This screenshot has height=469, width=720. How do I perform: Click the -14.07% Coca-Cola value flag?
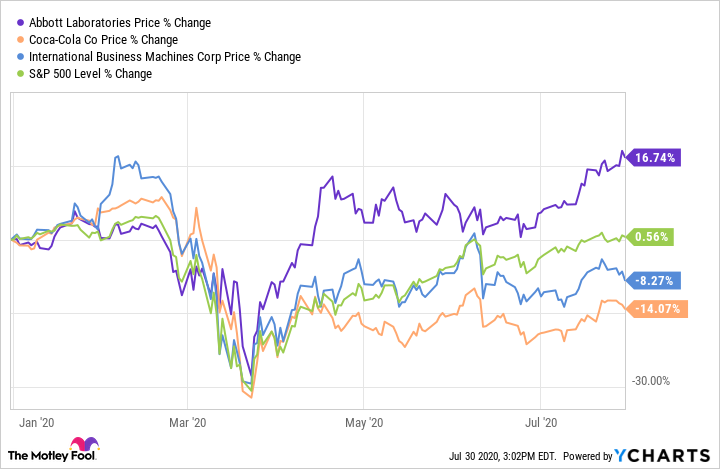click(x=658, y=308)
